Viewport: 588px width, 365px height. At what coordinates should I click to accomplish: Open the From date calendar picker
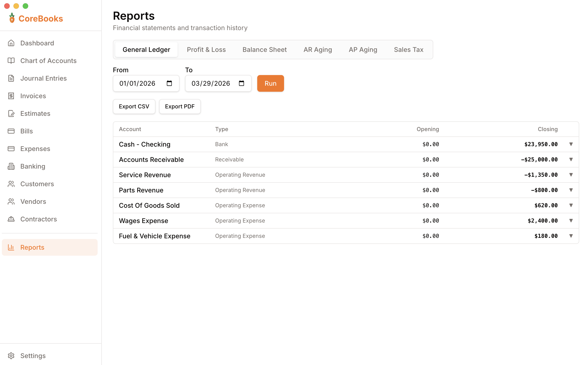point(170,83)
